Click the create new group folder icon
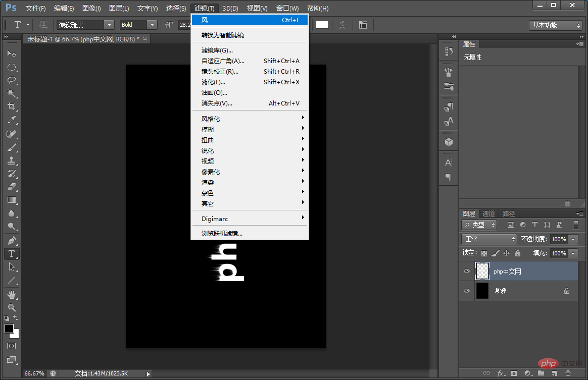 (x=541, y=373)
